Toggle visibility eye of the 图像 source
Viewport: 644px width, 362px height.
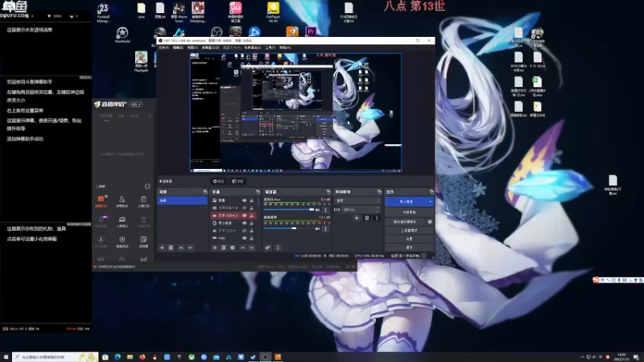point(245,200)
